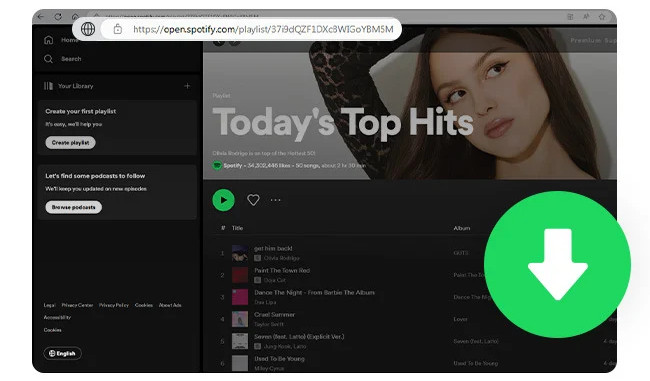The image size is (650, 381).
Task: Open the Accessibility footer link
Action: 57,317
